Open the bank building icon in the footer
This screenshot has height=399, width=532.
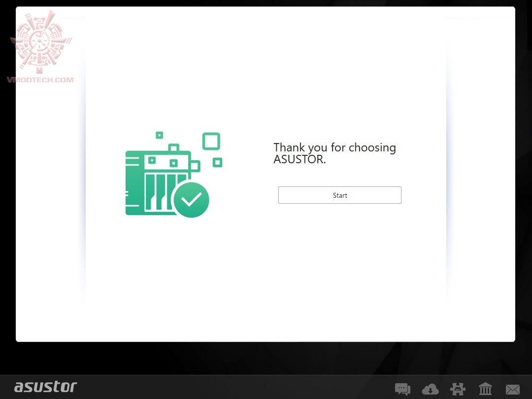[x=485, y=389]
